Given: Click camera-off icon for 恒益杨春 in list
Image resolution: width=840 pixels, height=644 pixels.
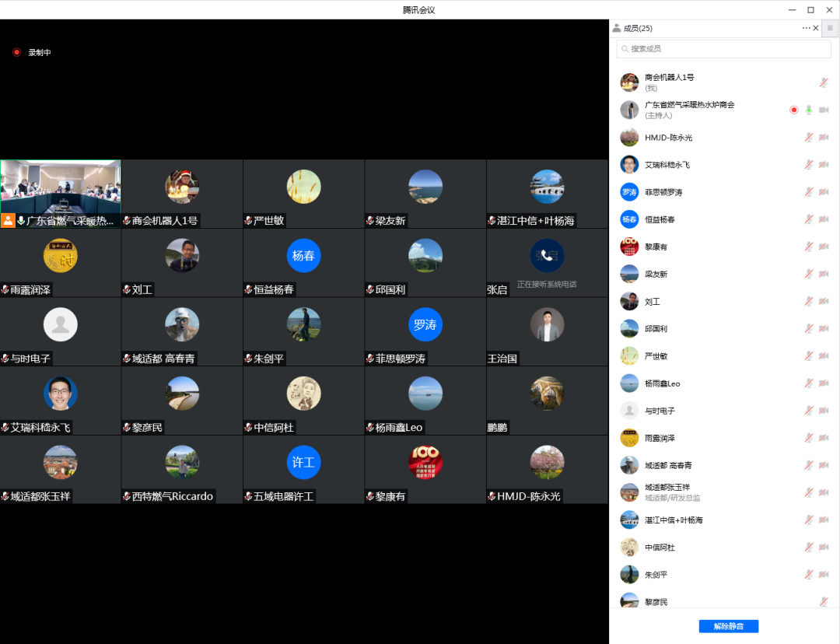Looking at the screenshot, I should click(824, 219).
